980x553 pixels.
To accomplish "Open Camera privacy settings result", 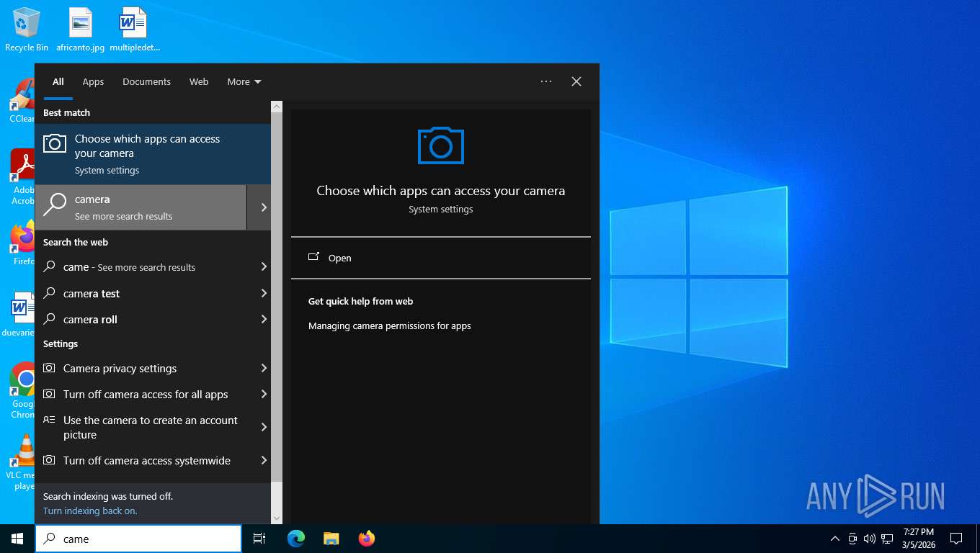I will [x=144, y=368].
